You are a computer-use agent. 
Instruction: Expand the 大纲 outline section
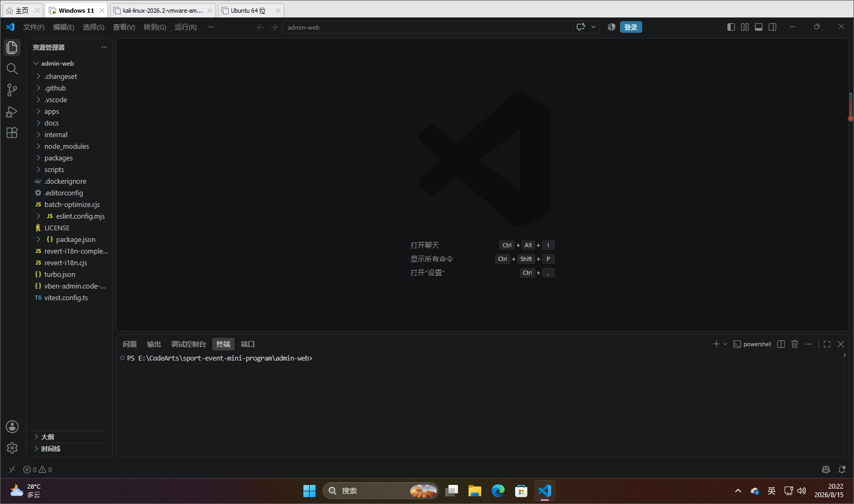point(70,437)
